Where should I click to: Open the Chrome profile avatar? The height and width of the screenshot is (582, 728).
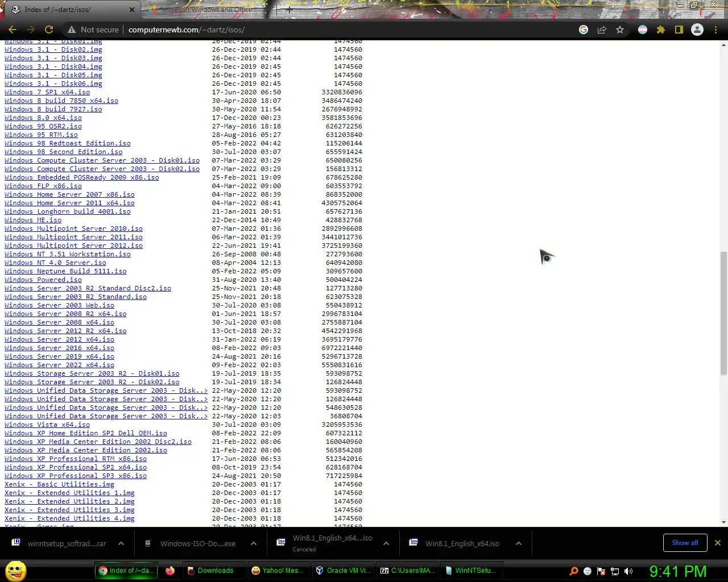click(697, 30)
